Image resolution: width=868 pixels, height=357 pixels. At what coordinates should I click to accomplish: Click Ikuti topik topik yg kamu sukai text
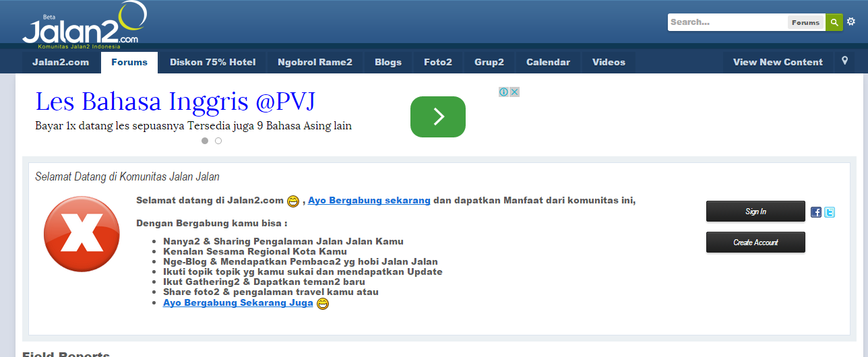(303, 271)
